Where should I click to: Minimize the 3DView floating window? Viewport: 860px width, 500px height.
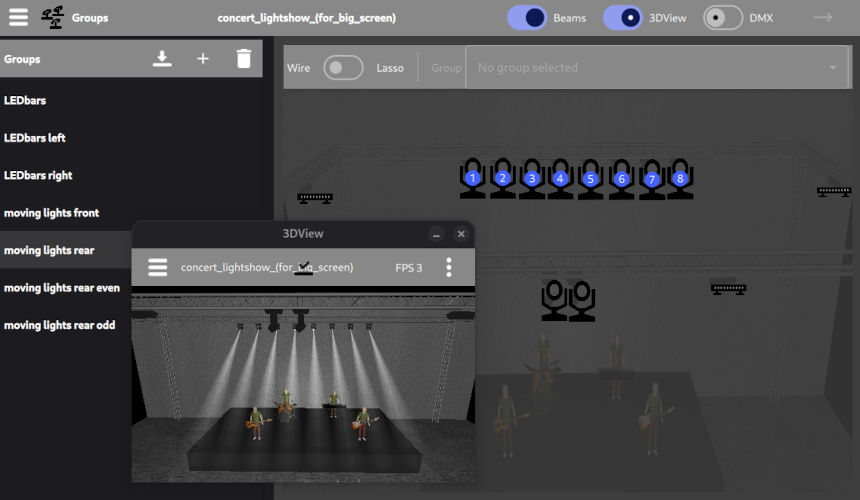pyautogui.click(x=436, y=234)
